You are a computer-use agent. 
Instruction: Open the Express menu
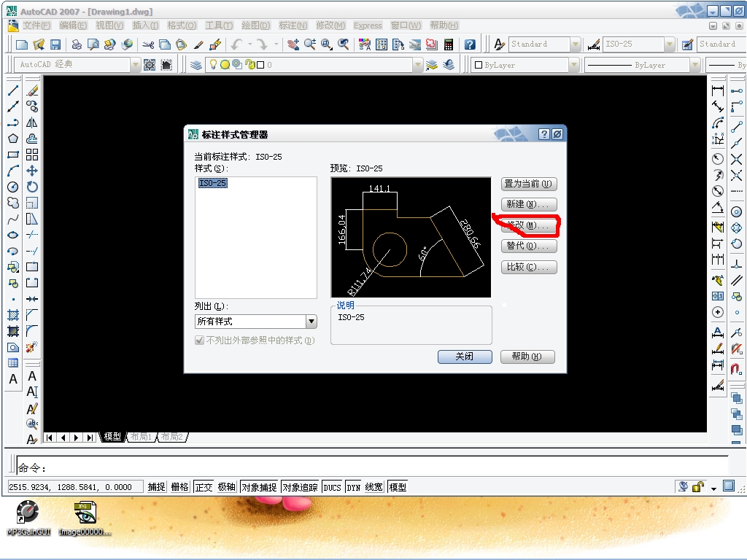368,26
